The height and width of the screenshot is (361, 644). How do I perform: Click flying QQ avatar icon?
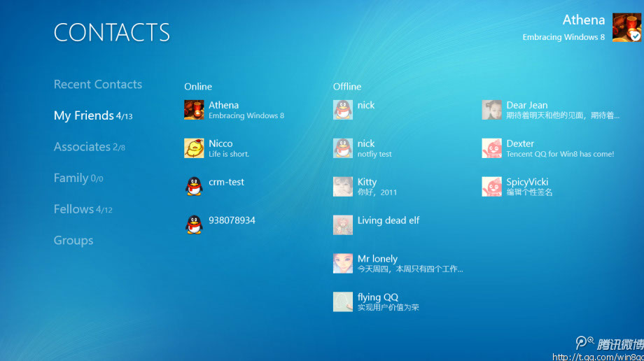[343, 302]
